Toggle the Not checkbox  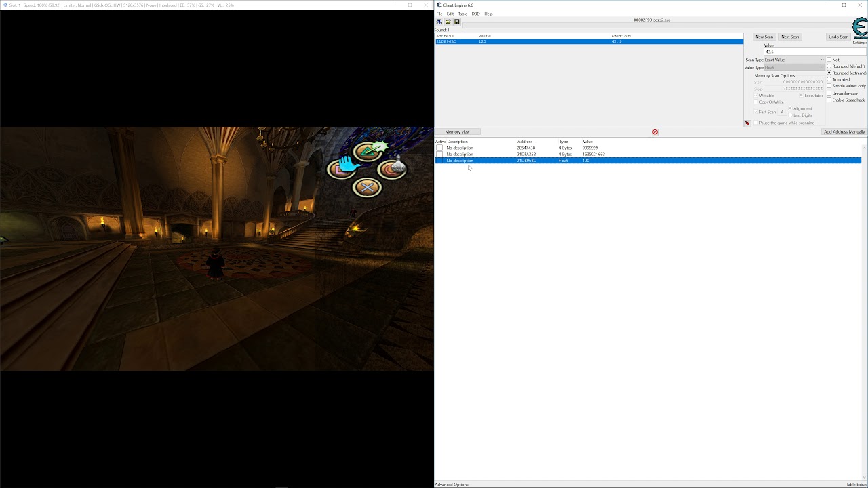[829, 60]
